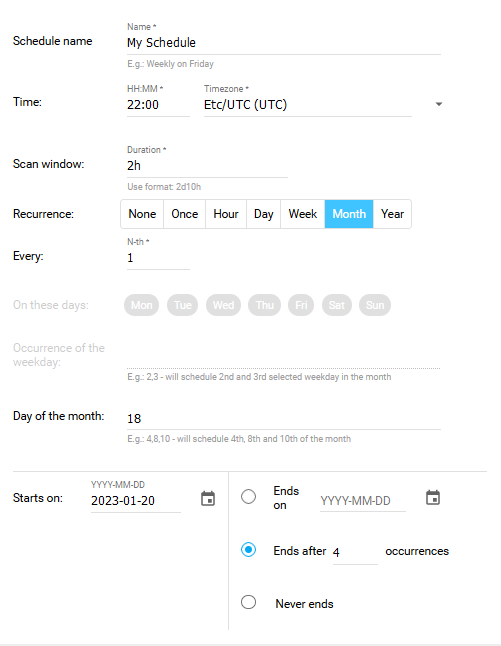Viewport: 501px width, 646px height.
Task: Click the Ends after occurrences number field
Action: pyautogui.click(x=355, y=552)
